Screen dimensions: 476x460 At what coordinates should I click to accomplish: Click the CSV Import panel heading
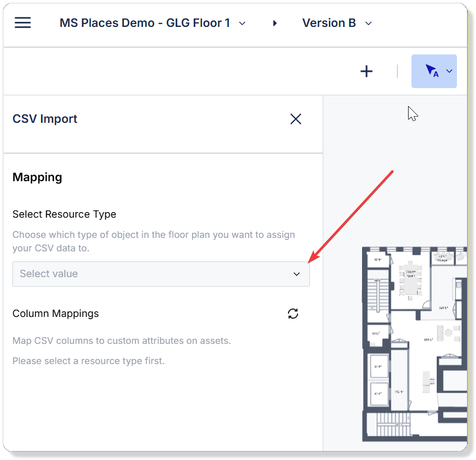(45, 119)
